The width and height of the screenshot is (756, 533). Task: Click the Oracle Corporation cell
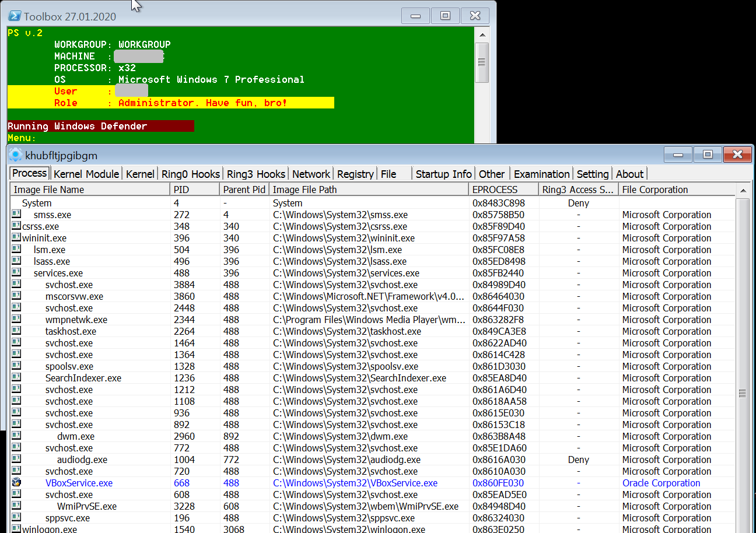(x=661, y=483)
